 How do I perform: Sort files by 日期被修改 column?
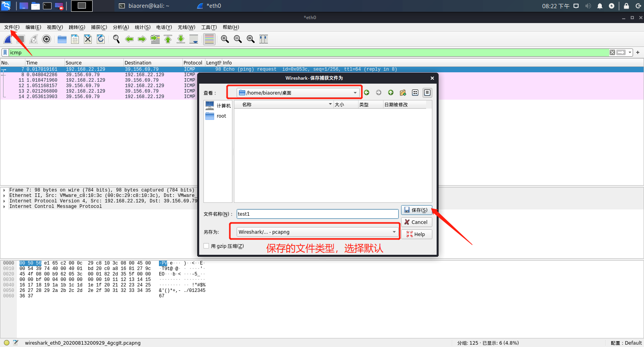coord(405,104)
